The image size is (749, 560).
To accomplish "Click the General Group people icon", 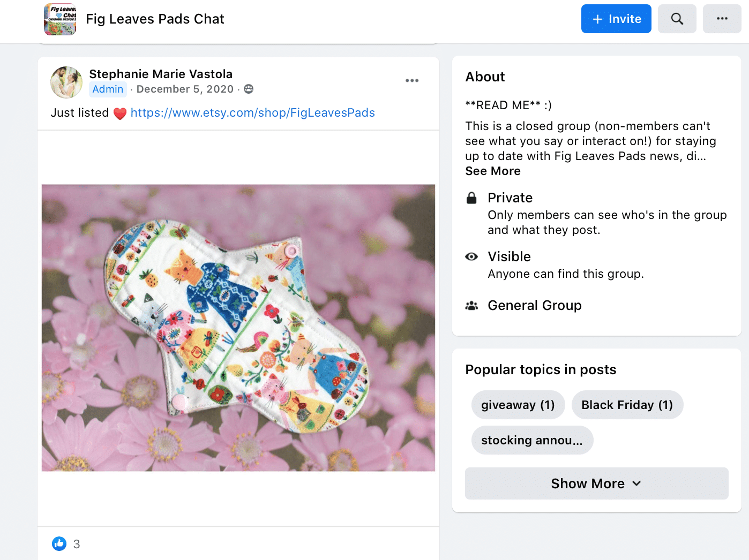I will (471, 306).
